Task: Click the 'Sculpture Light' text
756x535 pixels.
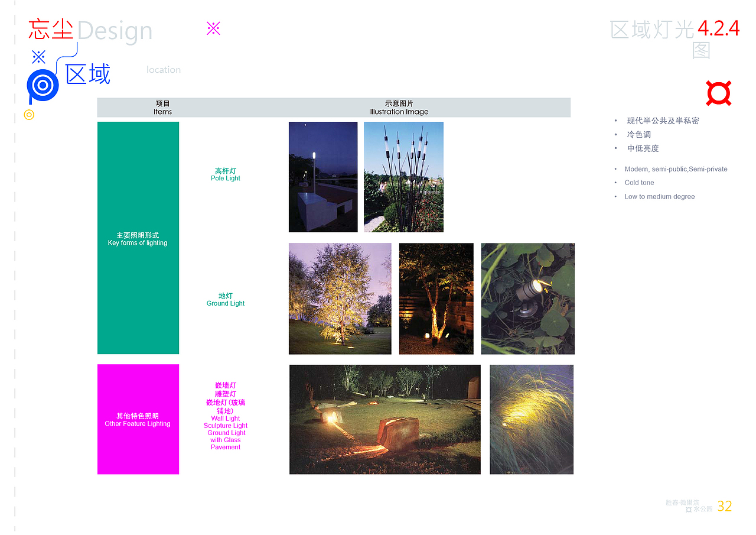Action: [226, 426]
